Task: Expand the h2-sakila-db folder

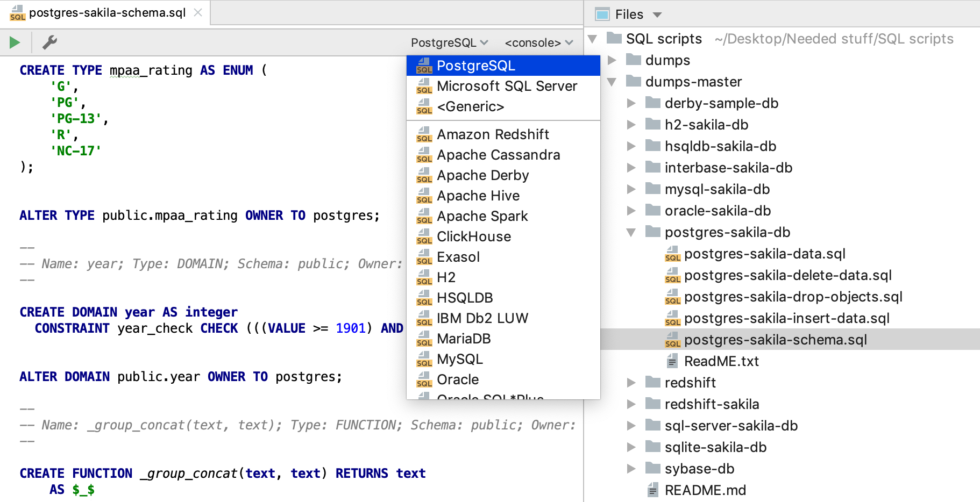Action: point(631,125)
